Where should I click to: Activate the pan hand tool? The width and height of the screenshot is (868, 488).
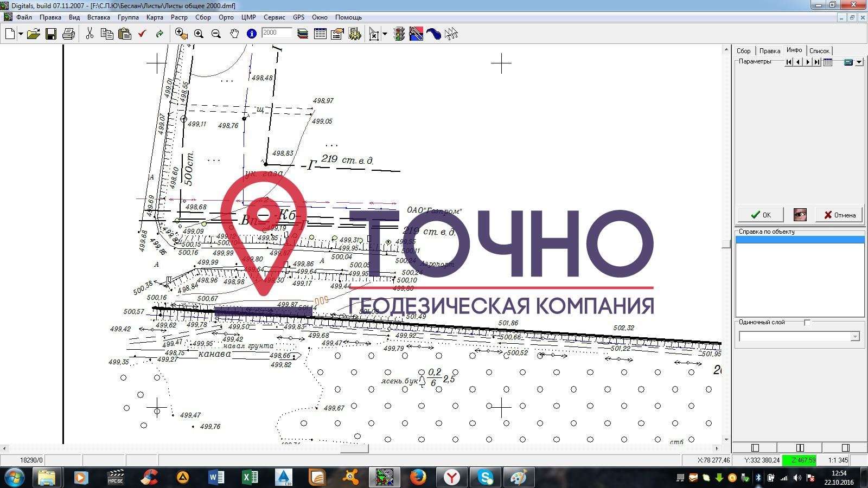pos(234,34)
